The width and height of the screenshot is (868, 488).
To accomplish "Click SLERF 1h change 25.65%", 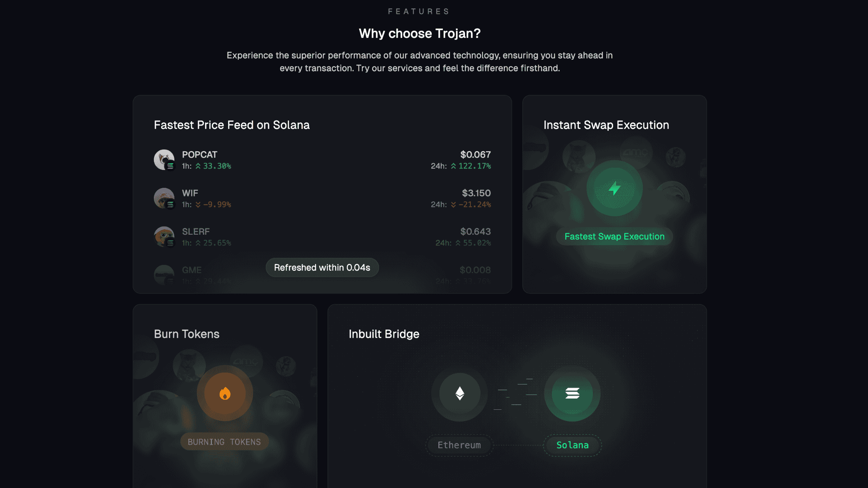I will click(213, 243).
